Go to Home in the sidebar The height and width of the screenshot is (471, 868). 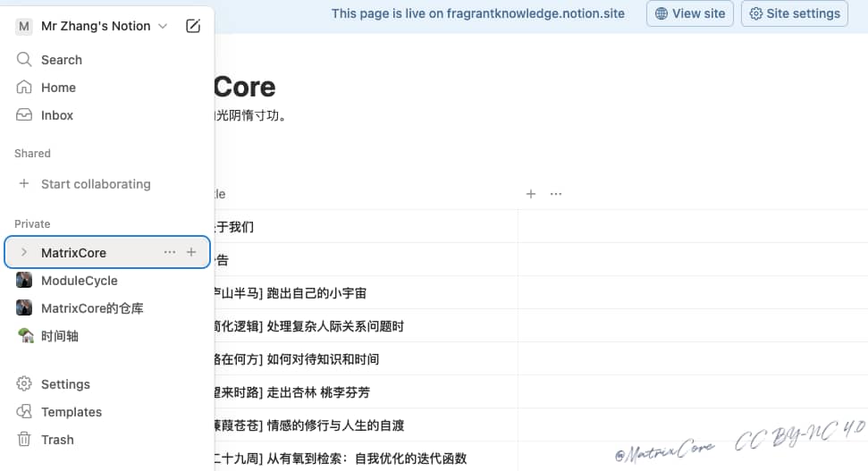tap(58, 88)
